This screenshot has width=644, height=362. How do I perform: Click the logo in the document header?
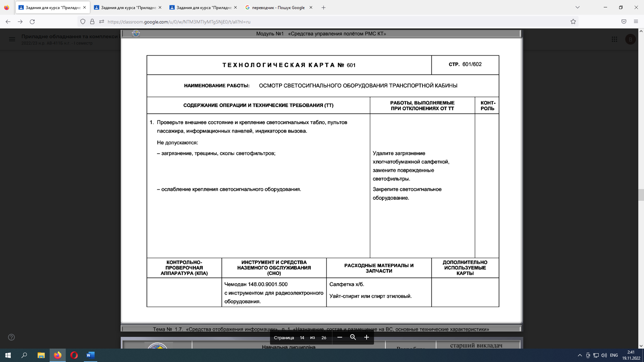click(x=136, y=34)
